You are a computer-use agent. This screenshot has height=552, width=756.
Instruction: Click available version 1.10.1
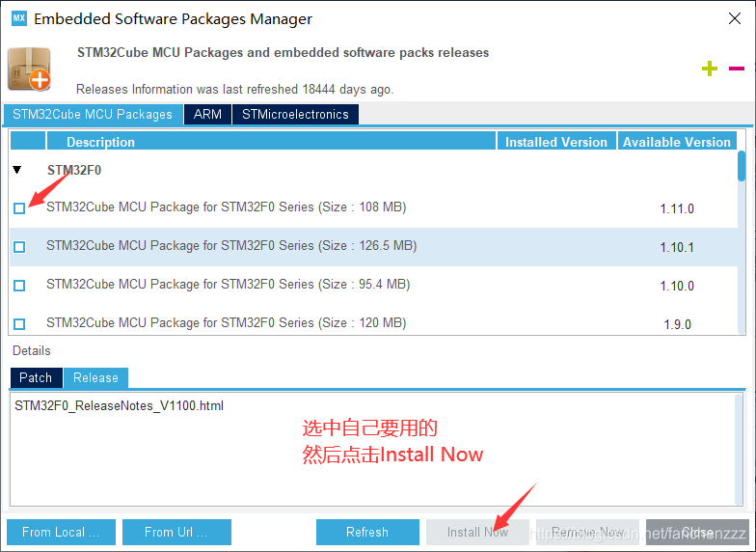click(677, 247)
